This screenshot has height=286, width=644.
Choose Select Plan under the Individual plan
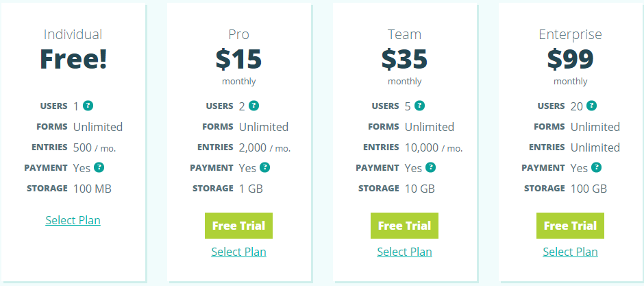tap(73, 220)
